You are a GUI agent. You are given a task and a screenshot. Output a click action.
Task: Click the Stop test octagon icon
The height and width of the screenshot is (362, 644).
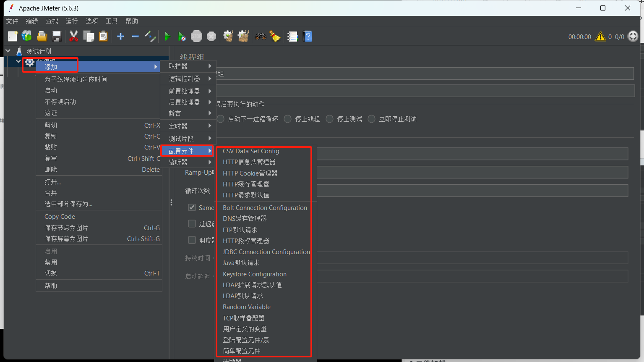point(196,37)
